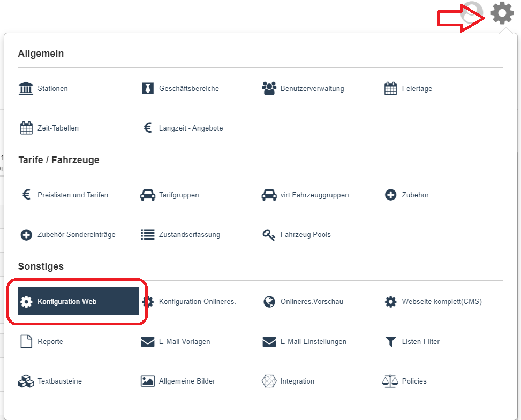Select the Reporte label
The image size is (521, 420).
[x=50, y=342]
